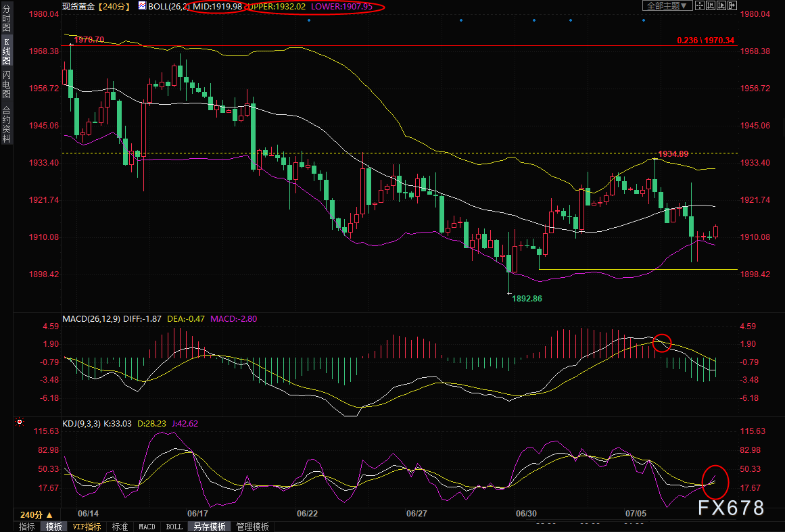
Task: Click the red sun marker beside KDJ panel
Action: coord(20,422)
